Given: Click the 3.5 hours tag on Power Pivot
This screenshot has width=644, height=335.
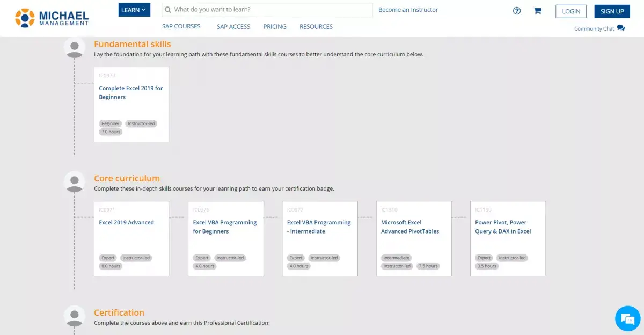Looking at the screenshot, I should tap(487, 266).
